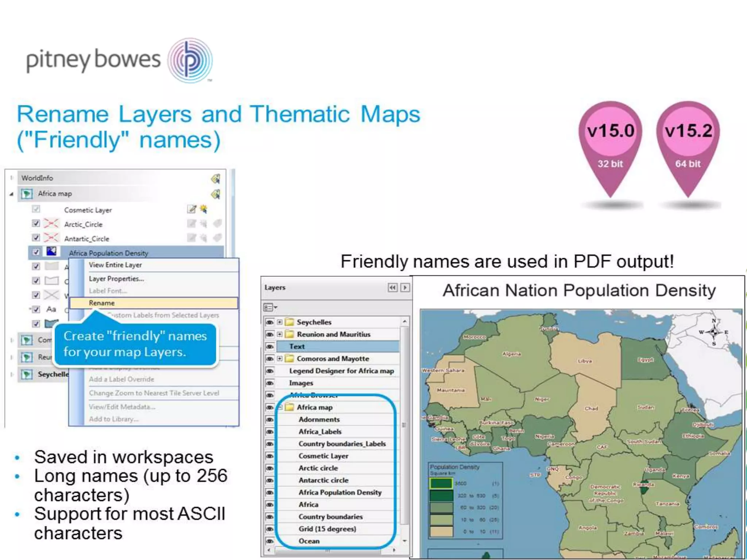Screen dimensions: 747x560
Task: Click darkest green Population Density legend swatch
Action: (x=441, y=496)
